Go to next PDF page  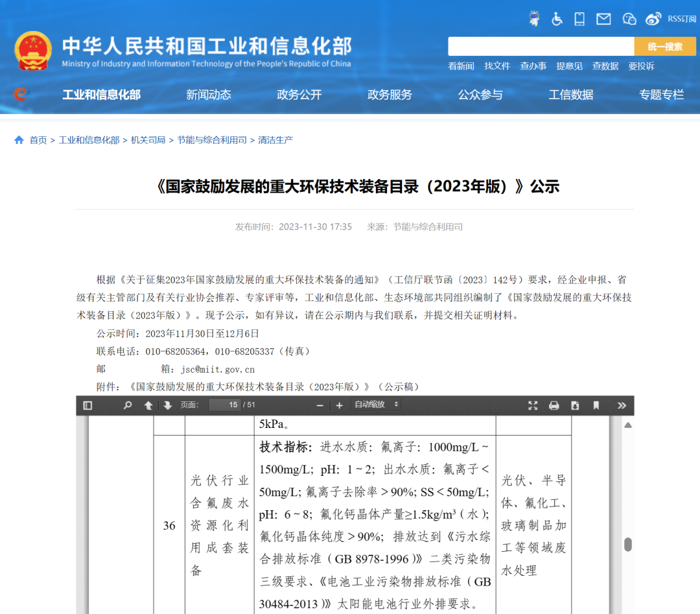coord(168,405)
